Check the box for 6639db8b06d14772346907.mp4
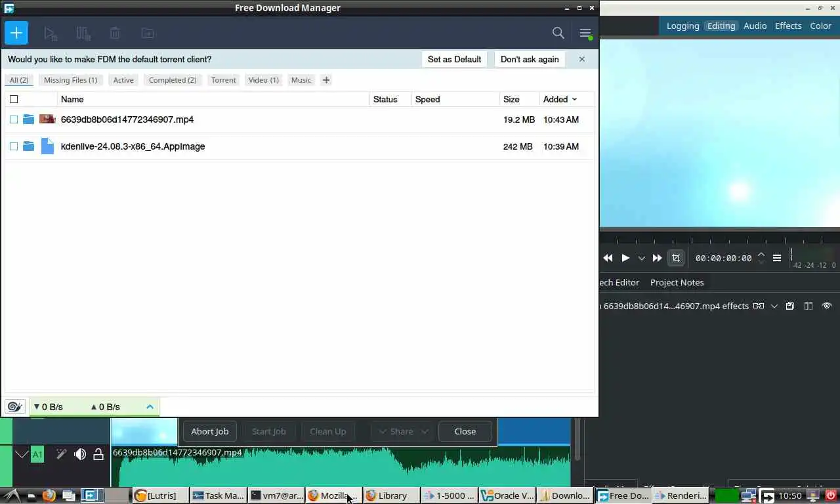Screen dimensions: 840x504 coord(14,119)
